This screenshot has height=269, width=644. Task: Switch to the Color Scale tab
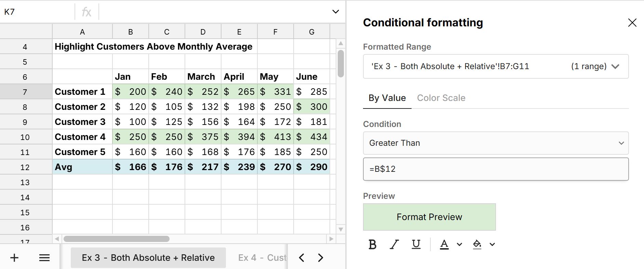point(441,98)
